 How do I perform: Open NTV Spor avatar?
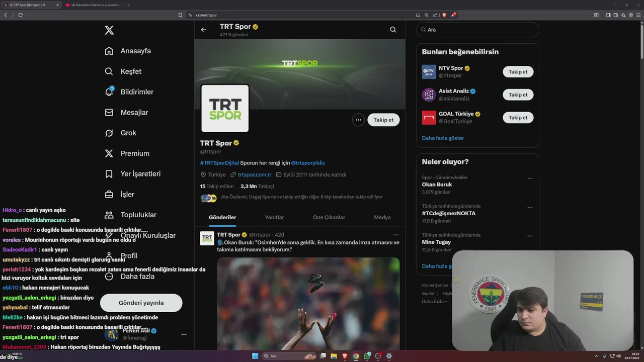click(429, 72)
